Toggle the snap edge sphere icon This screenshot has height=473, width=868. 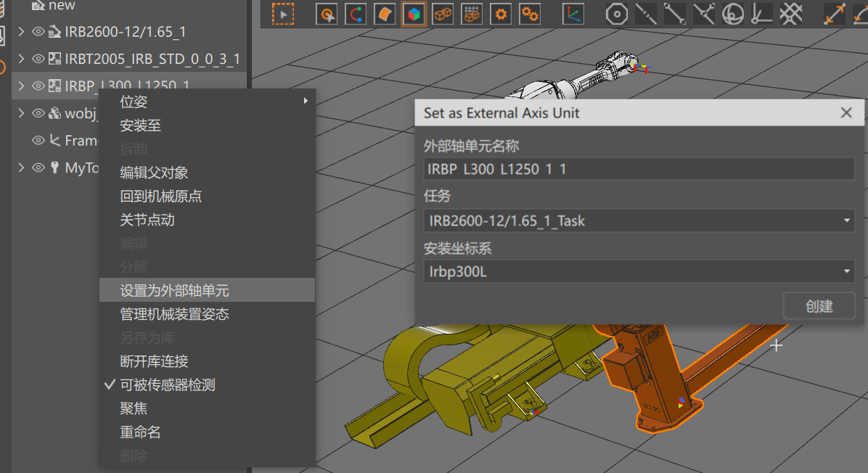(733, 14)
